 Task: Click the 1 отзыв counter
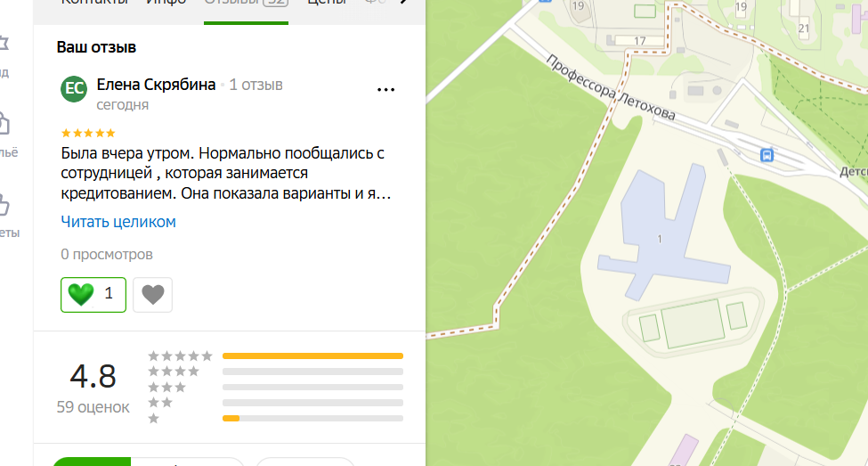pyautogui.click(x=256, y=85)
